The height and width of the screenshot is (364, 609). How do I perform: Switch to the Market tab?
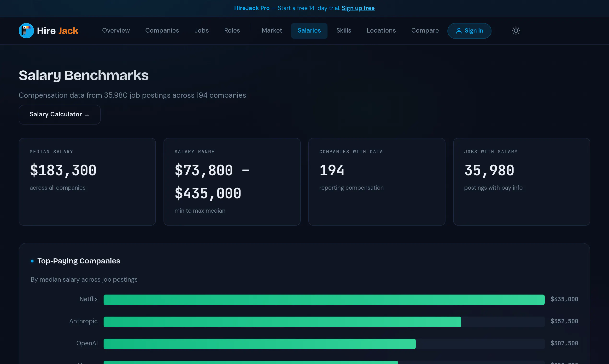[x=272, y=30]
